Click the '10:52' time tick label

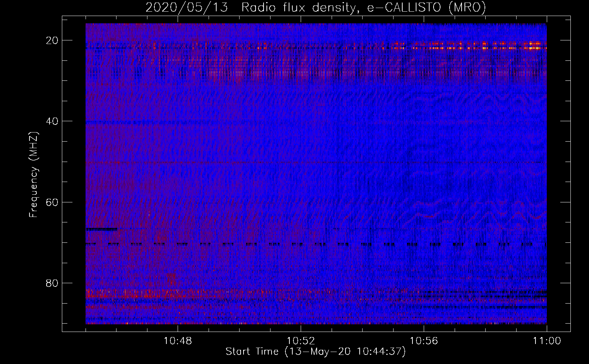301,341
